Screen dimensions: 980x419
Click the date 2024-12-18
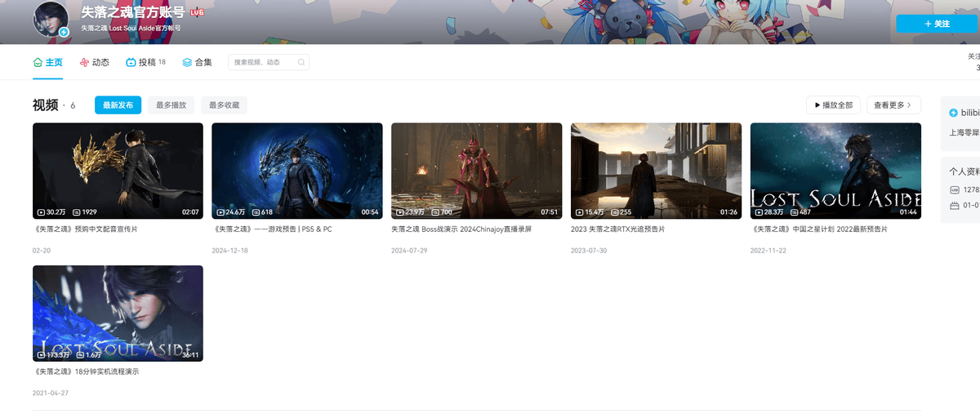coord(229,251)
